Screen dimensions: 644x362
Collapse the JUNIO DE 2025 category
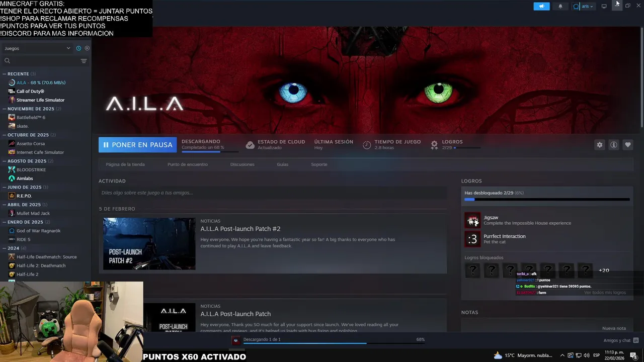[25, 187]
